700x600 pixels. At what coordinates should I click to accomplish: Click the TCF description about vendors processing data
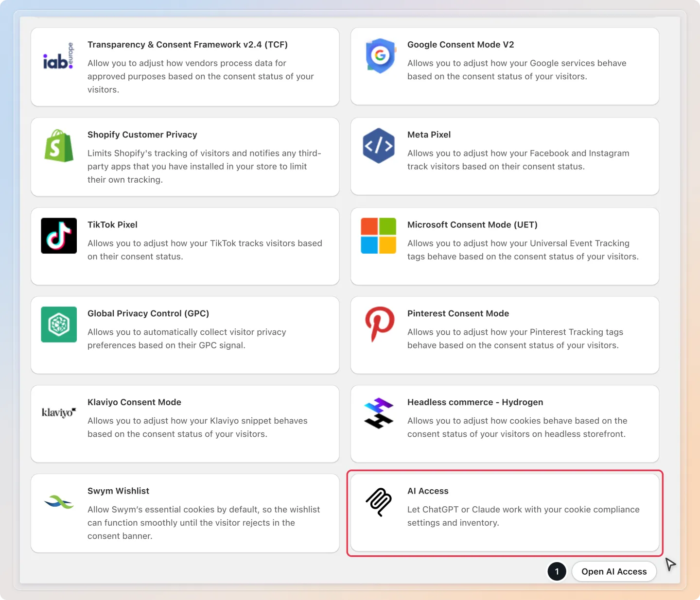201,76
